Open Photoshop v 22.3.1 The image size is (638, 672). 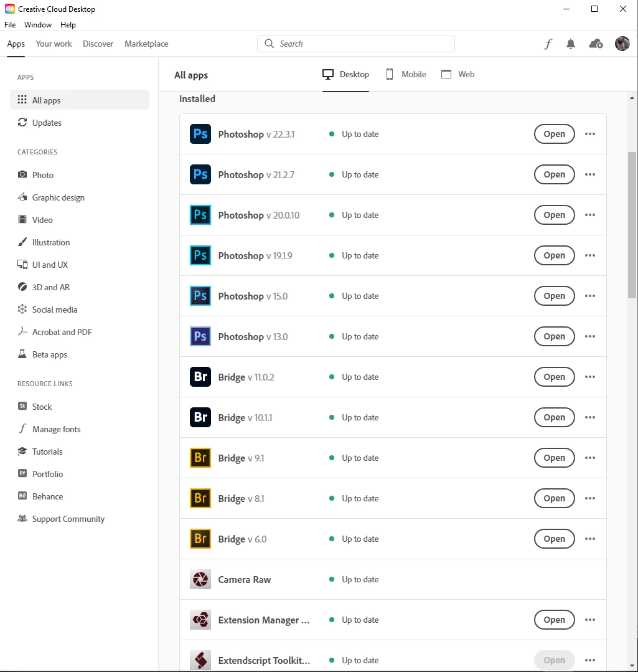[554, 134]
